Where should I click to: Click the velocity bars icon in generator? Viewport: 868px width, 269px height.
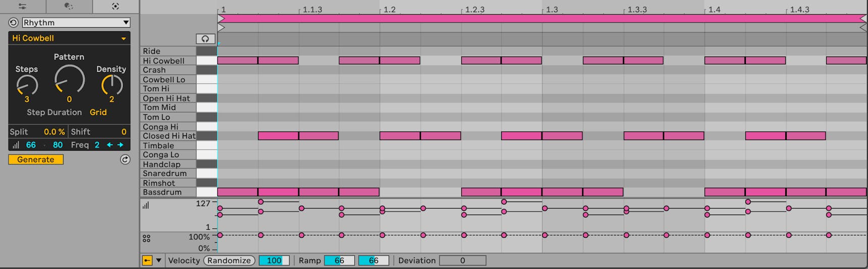coord(16,145)
